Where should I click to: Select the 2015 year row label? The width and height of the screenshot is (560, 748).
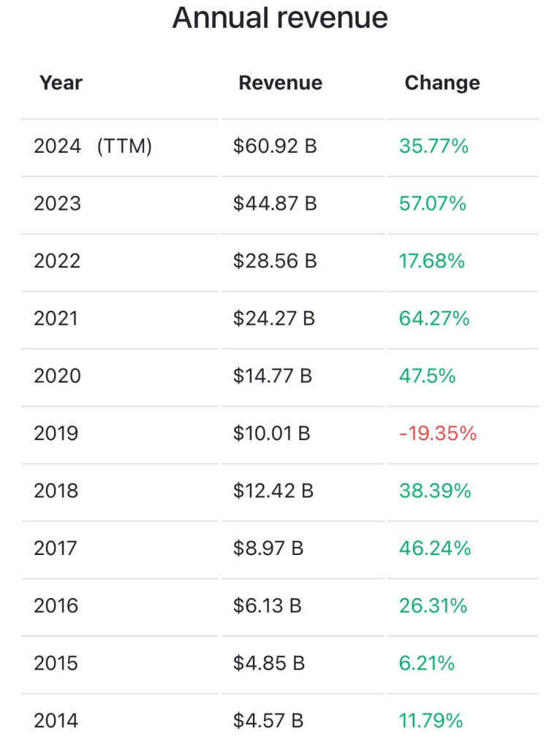[56, 663]
